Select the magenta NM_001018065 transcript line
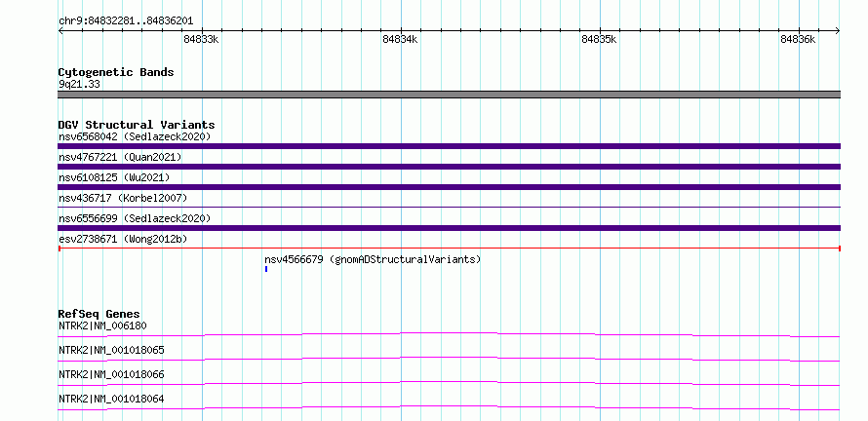 [x=449, y=359]
